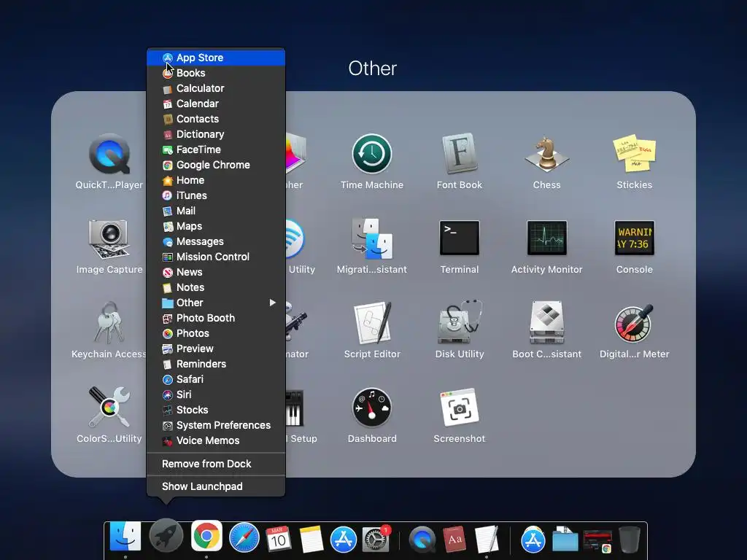The width and height of the screenshot is (747, 560).
Task: Launch the Terminal app
Action: 460,238
